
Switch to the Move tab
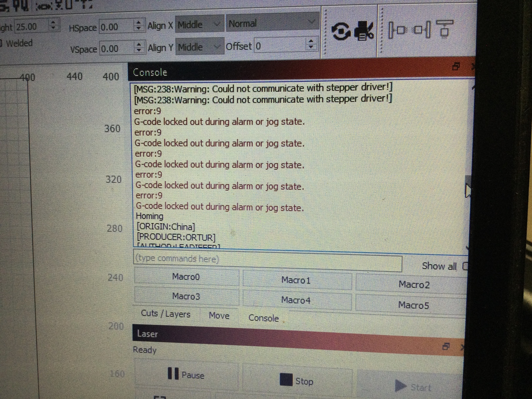coord(219,316)
